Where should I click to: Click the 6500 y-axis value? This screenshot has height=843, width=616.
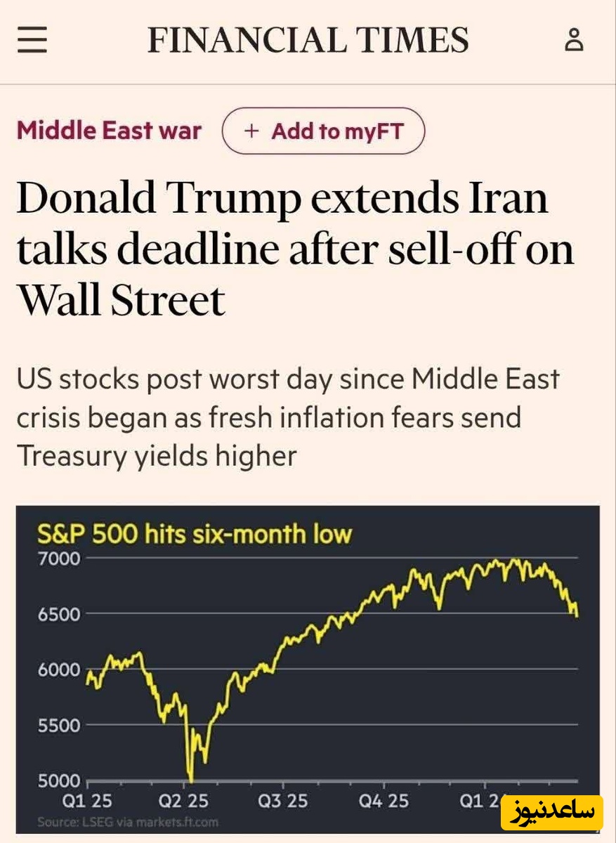(59, 615)
